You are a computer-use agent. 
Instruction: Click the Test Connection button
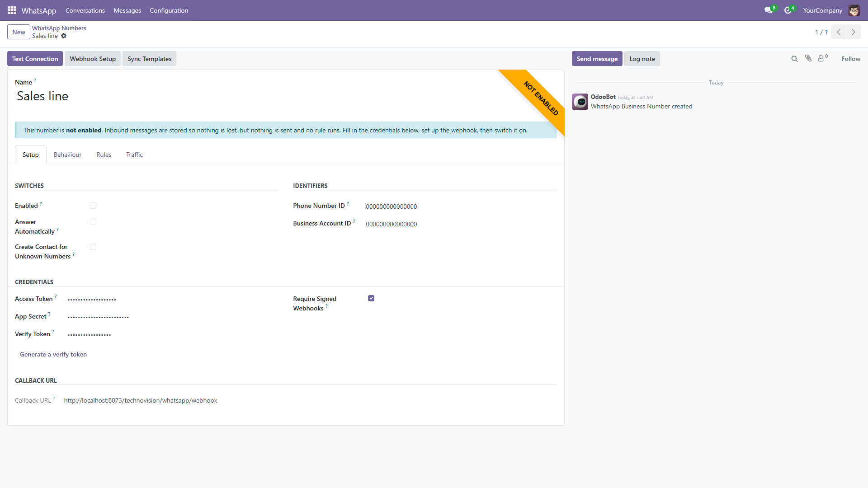[x=35, y=59]
